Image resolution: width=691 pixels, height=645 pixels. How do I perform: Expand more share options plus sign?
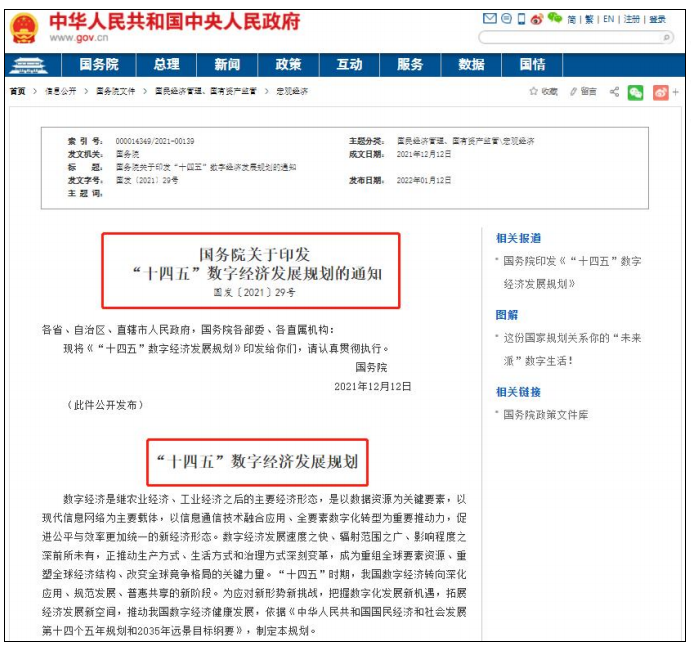click(x=676, y=92)
